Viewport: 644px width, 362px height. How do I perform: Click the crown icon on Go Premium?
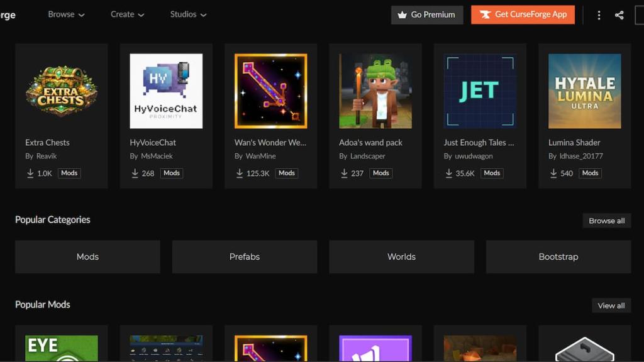tap(402, 14)
